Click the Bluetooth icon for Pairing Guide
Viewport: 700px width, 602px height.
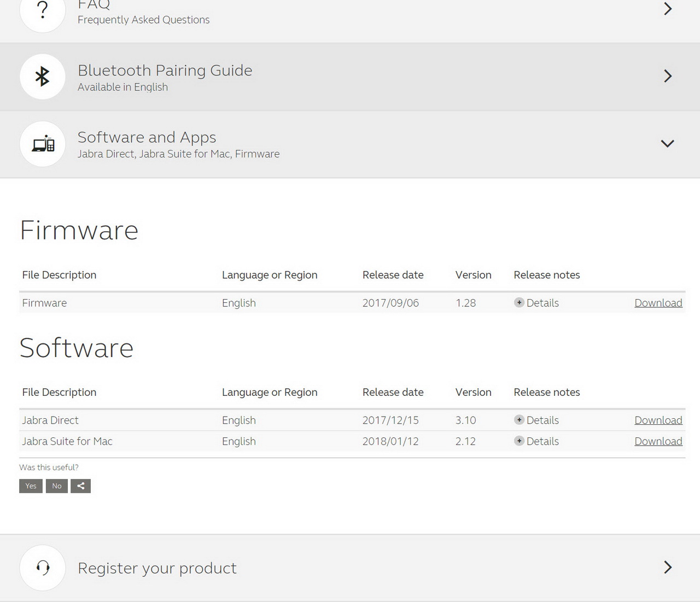click(x=43, y=77)
